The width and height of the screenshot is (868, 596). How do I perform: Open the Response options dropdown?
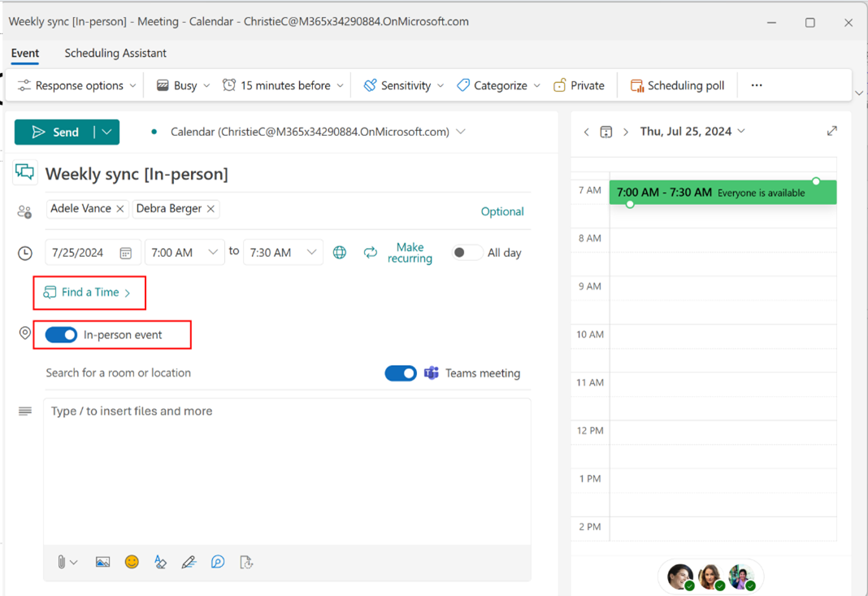75,85
